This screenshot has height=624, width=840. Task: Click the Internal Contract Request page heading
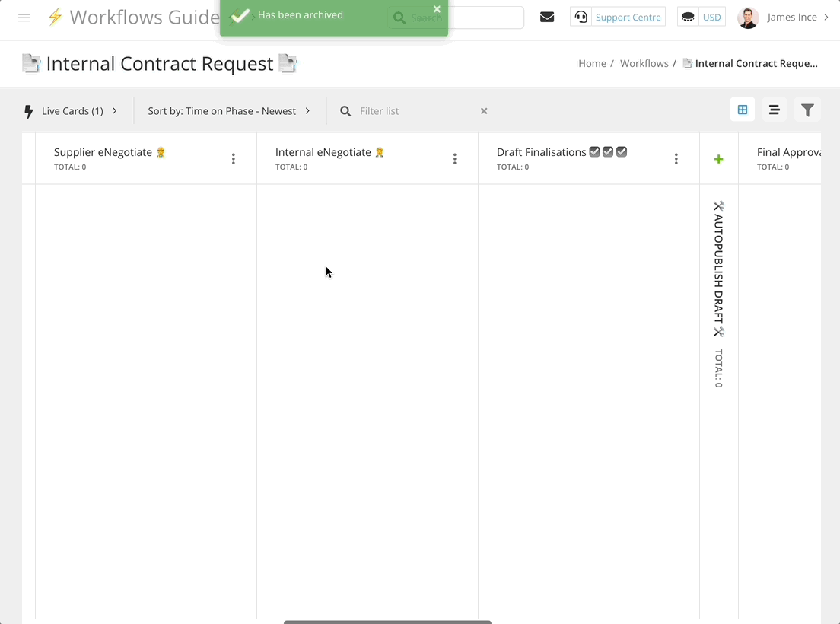coord(160,64)
